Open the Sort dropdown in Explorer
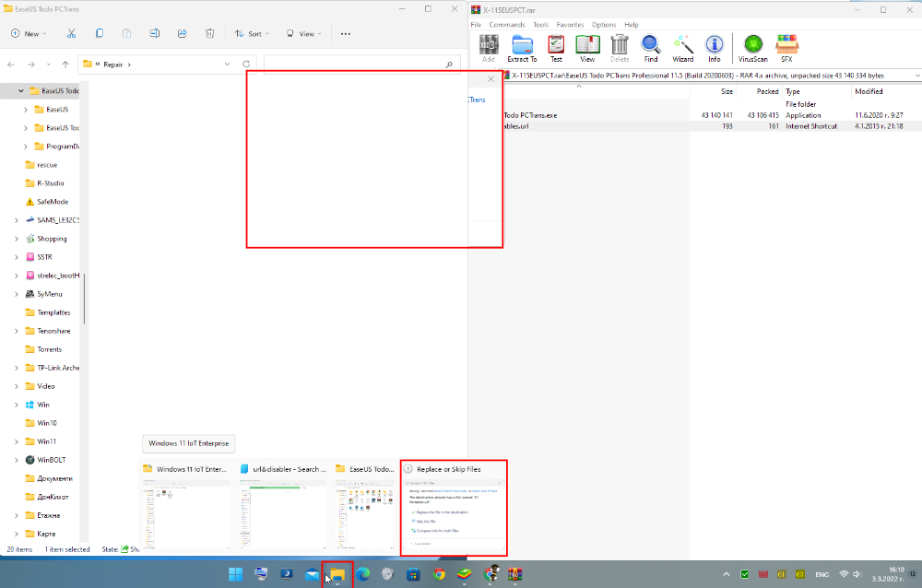Screen dimensions: 922x588 (252, 33)
